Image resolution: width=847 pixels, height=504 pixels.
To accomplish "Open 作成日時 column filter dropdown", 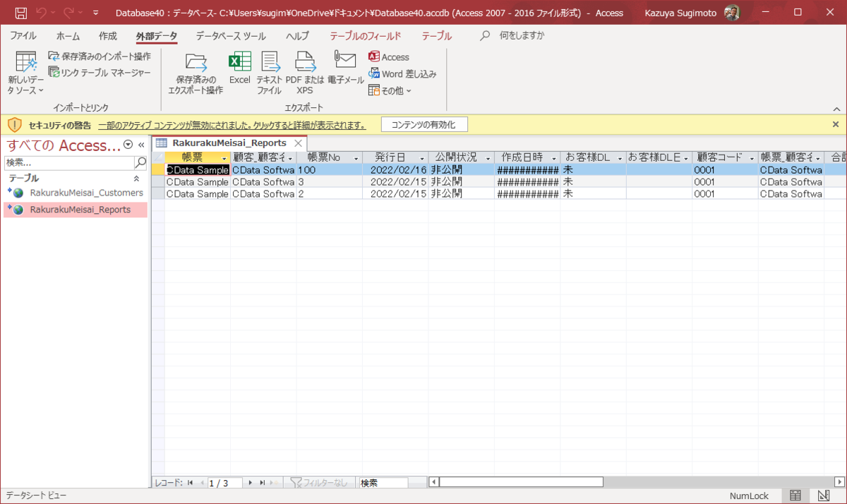I will 554,158.
